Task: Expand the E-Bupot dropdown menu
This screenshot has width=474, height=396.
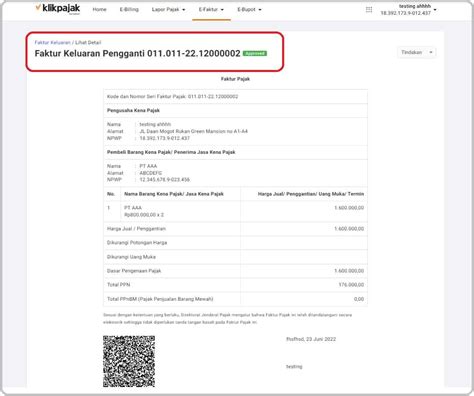Action: [249, 9]
